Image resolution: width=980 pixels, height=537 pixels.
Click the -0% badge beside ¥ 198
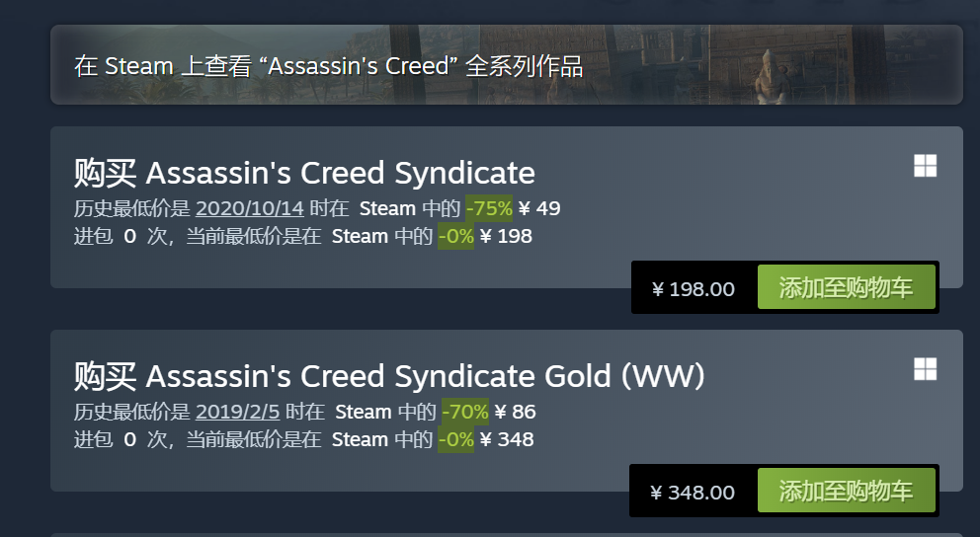(455, 237)
